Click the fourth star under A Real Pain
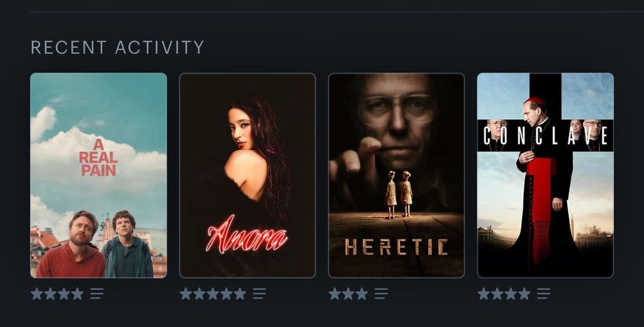Screen dimensions: 644x327 (x=78, y=294)
